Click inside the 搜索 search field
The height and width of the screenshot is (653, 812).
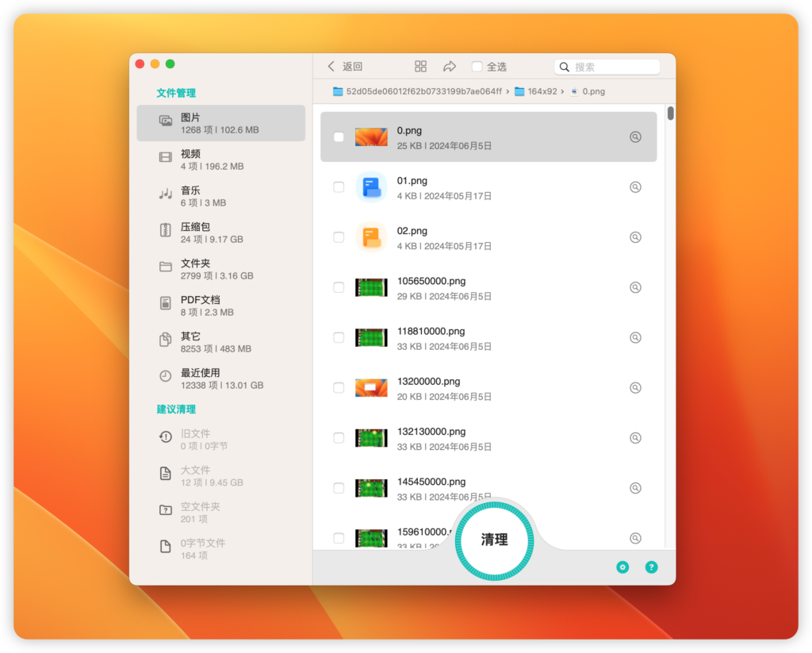pos(607,67)
